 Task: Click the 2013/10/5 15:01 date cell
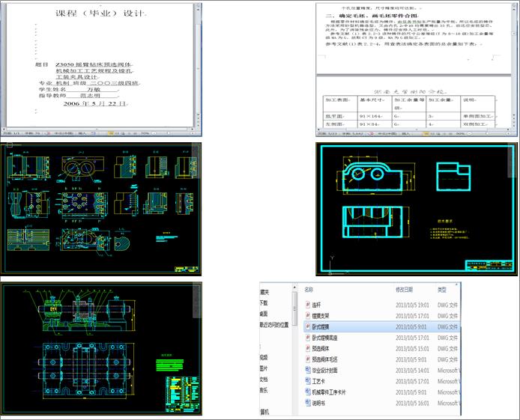click(412, 348)
